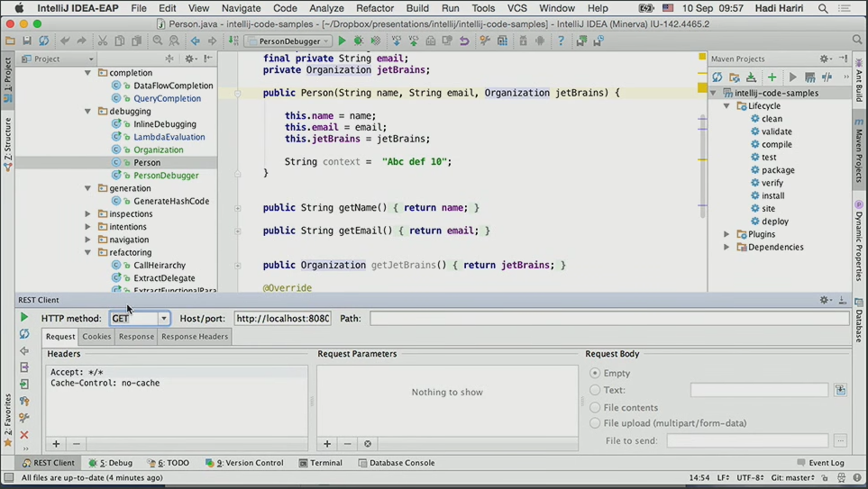Open the VCS menu
Viewport: 868px width, 489px height.
click(517, 8)
